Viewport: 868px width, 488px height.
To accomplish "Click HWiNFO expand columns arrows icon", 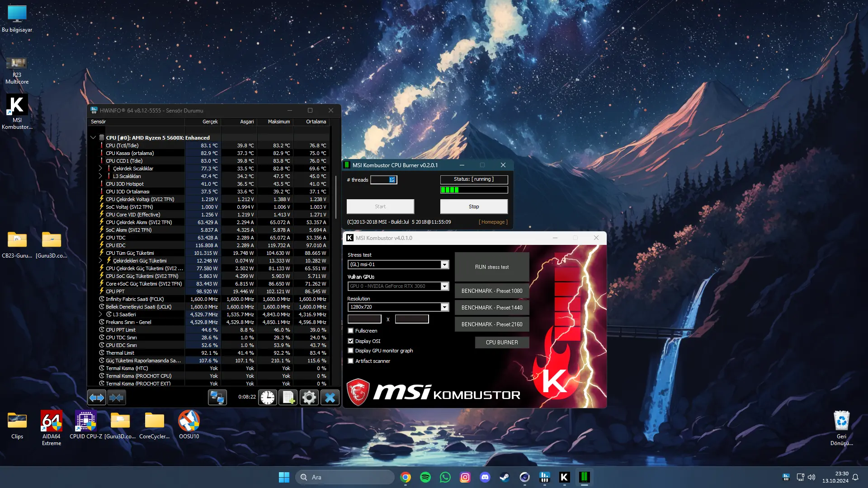I will point(97,398).
